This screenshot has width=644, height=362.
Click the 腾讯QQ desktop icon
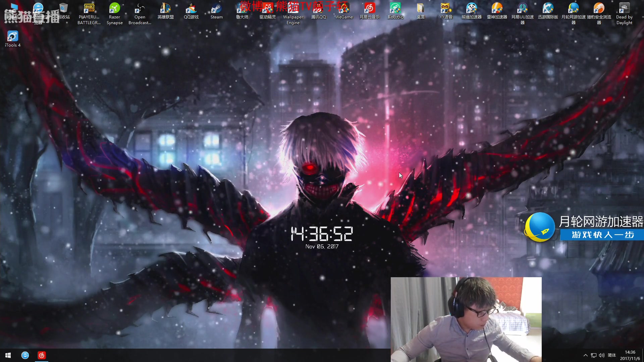click(x=319, y=11)
